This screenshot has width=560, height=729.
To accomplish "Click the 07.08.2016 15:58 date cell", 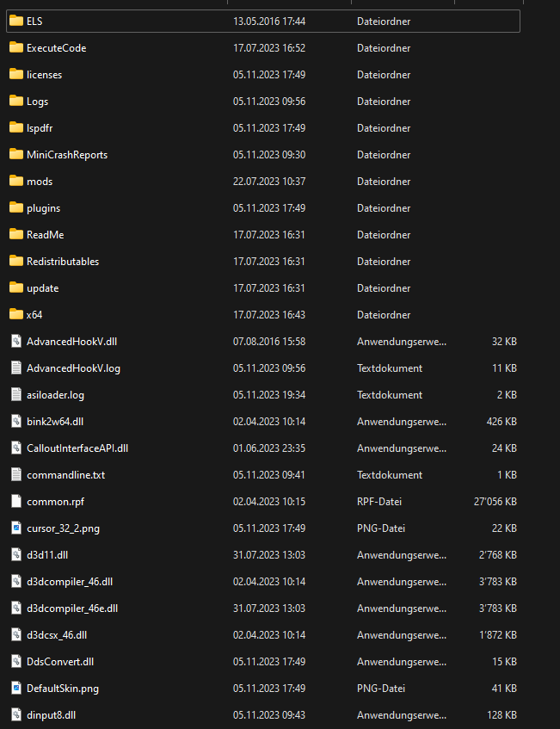I will pos(269,341).
